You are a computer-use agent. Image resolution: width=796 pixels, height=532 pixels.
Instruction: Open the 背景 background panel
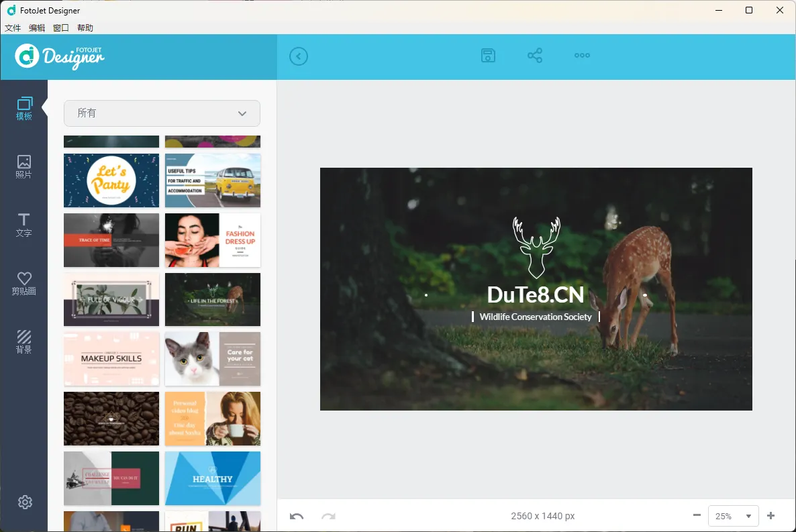coord(24,341)
